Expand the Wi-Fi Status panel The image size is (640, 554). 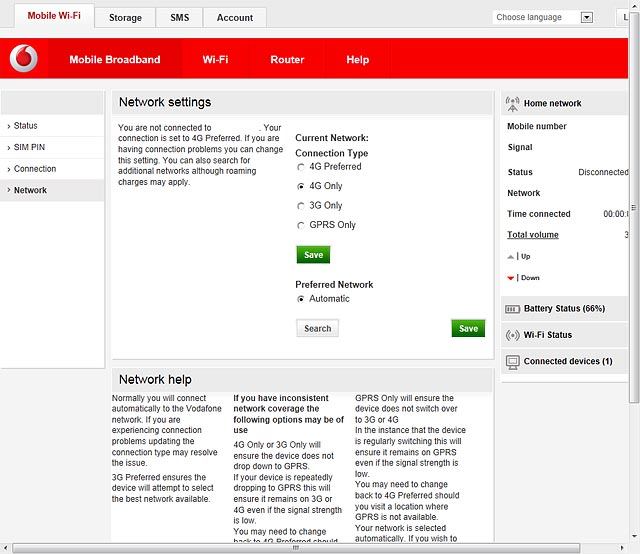click(x=564, y=335)
